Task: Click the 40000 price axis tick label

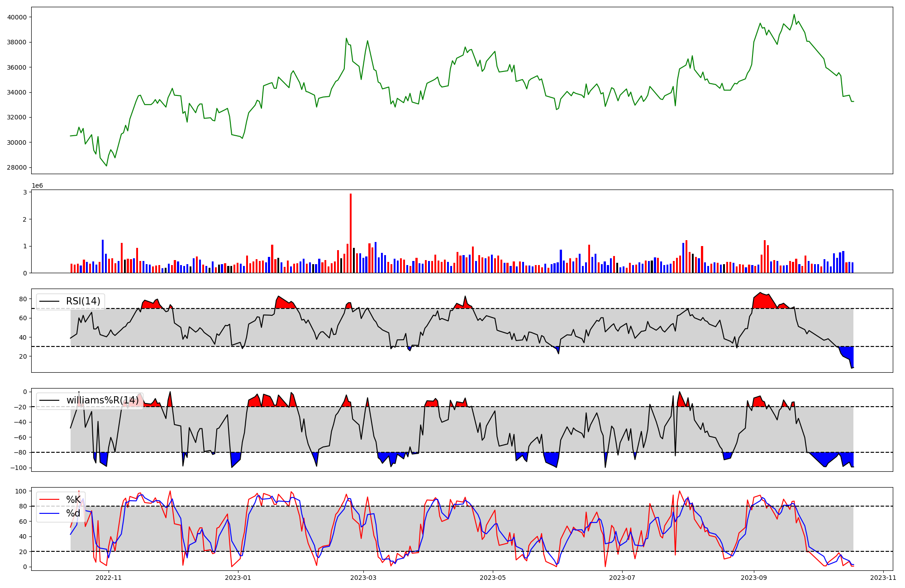Action: 17,17
